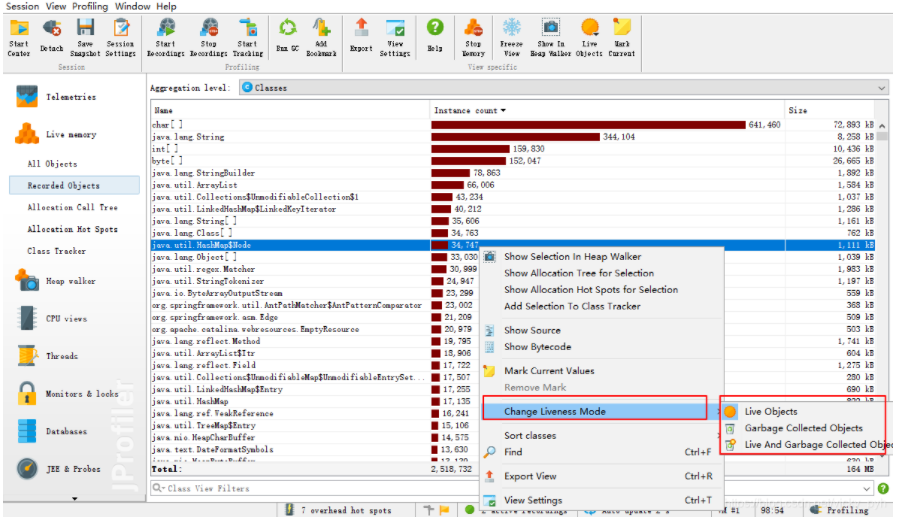Expand the sidebar's bottom arrow

click(x=74, y=499)
